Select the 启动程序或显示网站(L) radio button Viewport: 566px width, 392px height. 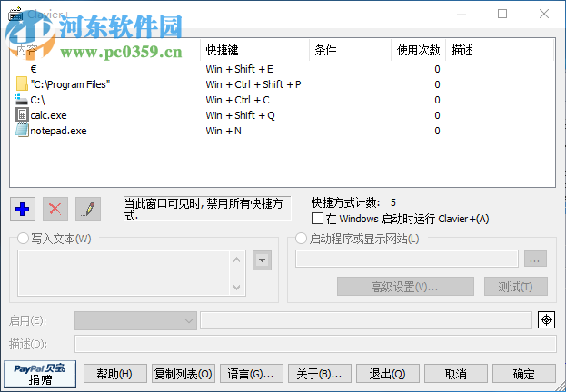[301, 239]
